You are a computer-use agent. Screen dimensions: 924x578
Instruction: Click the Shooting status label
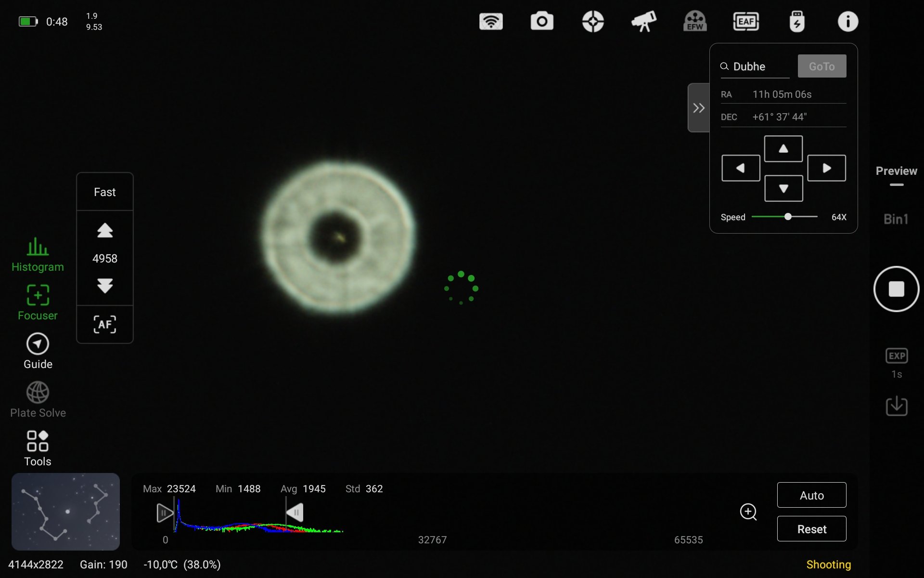click(x=829, y=565)
